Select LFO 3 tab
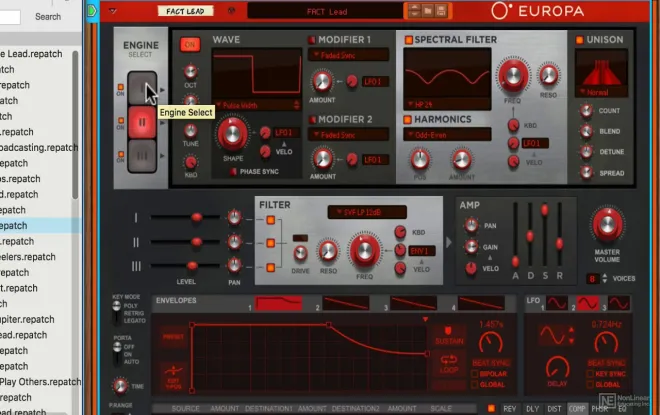Image resolution: width=660 pixels, height=415 pixels. [x=619, y=303]
